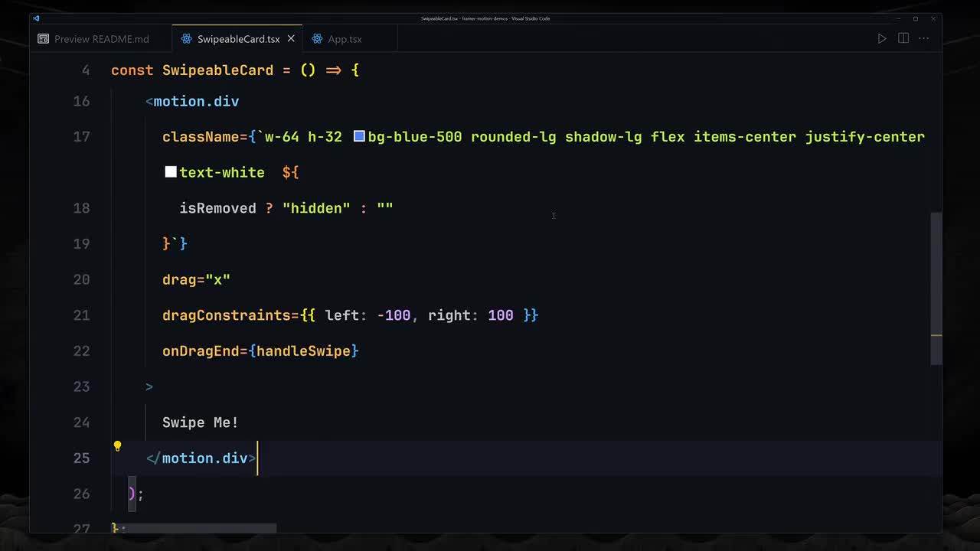980x551 pixels.
Task: Click the handleSwipe identifier
Action: pos(303,351)
